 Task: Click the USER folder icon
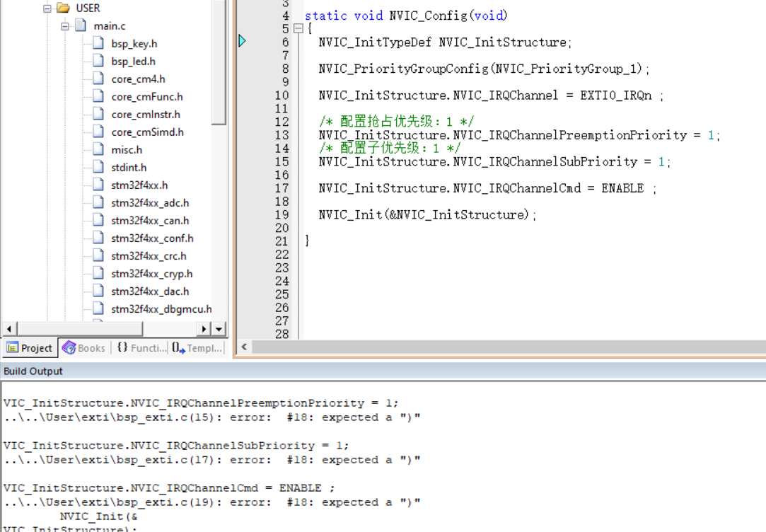pyautogui.click(x=64, y=8)
